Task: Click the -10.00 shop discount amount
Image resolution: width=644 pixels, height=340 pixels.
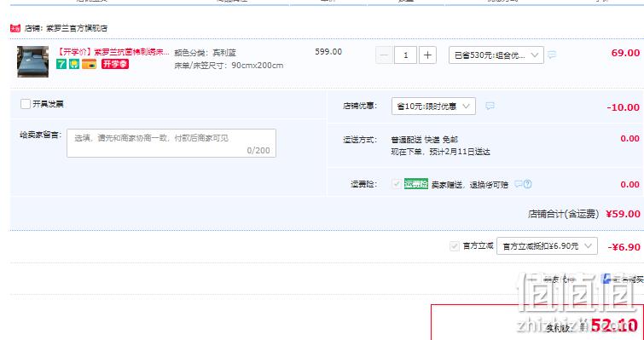Action: pyautogui.click(x=623, y=107)
